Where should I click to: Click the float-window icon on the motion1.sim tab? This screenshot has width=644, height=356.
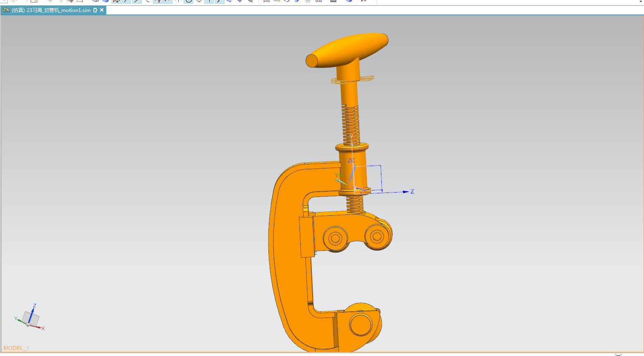95,10
